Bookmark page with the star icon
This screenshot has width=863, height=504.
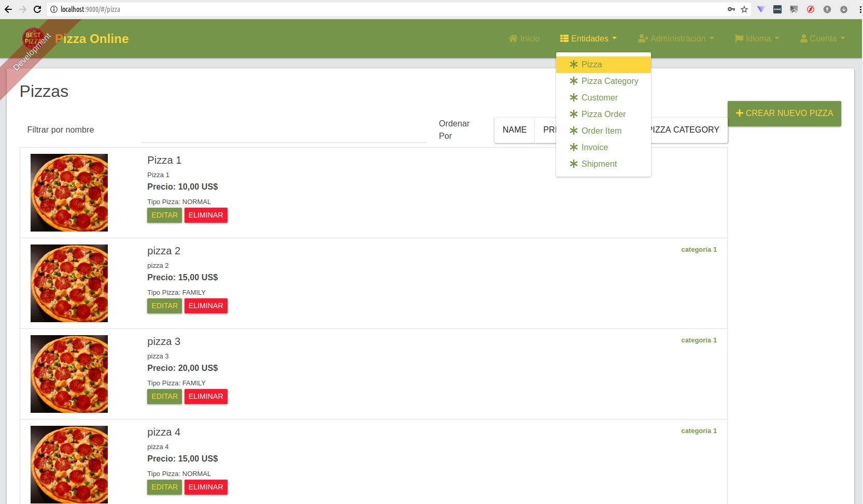[x=744, y=9]
